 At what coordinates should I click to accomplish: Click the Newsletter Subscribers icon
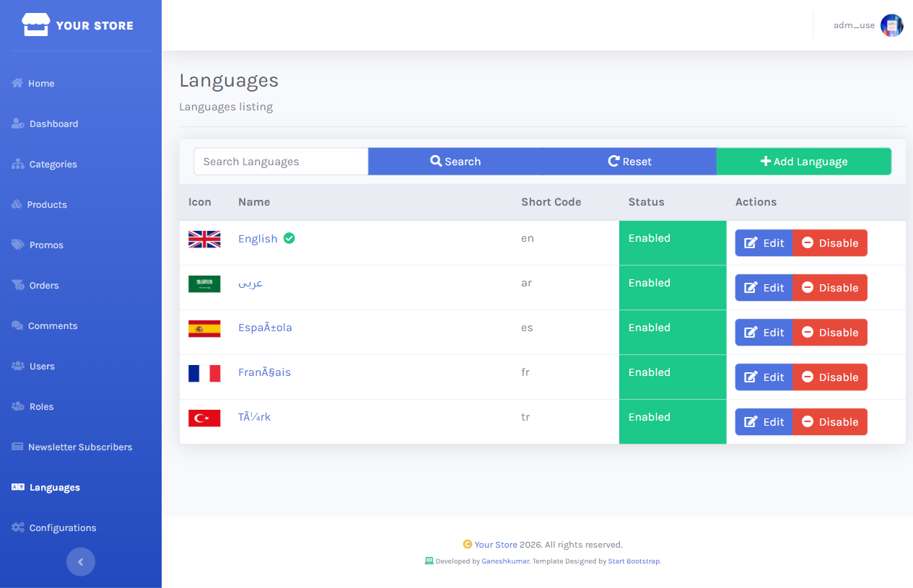[x=17, y=447]
